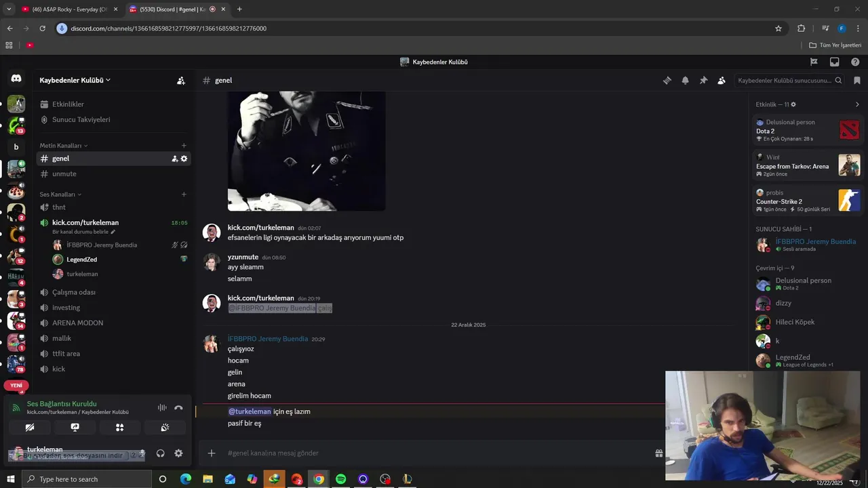
Task: Expand the Etkinlik panel chevron arrow
Action: tap(857, 104)
